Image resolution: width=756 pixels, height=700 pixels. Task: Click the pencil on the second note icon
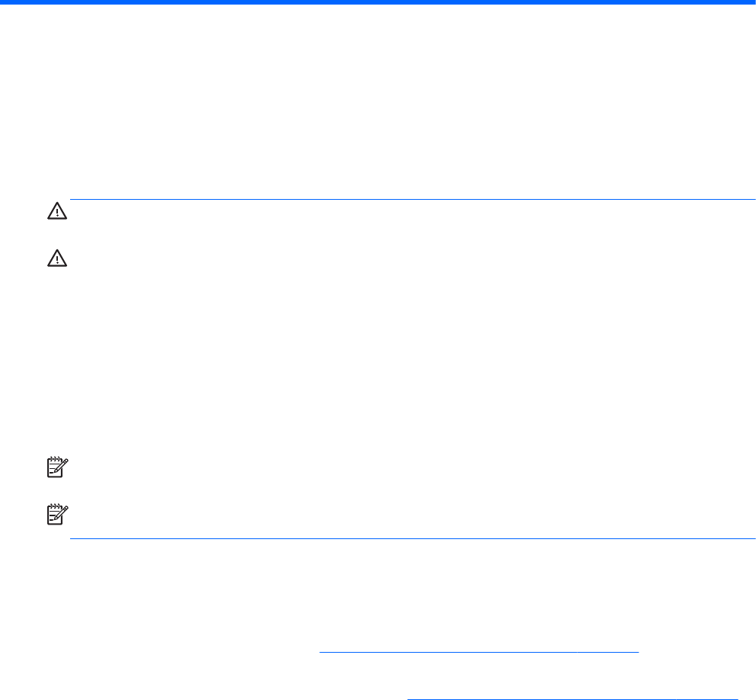(x=61, y=515)
